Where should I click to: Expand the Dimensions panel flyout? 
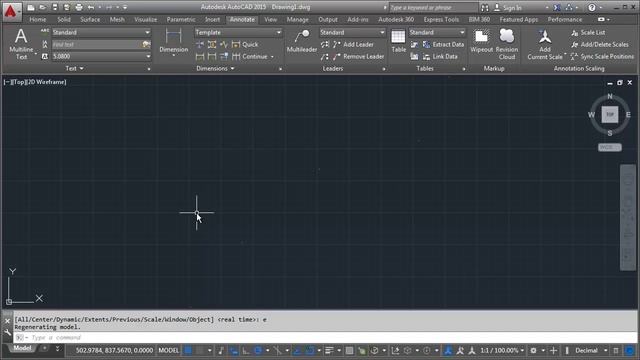pos(215,69)
